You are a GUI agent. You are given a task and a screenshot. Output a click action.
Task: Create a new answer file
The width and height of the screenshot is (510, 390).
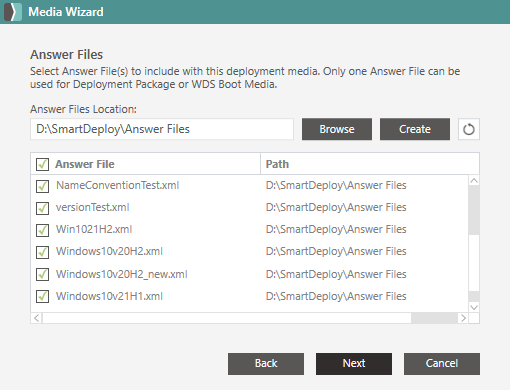[415, 129]
